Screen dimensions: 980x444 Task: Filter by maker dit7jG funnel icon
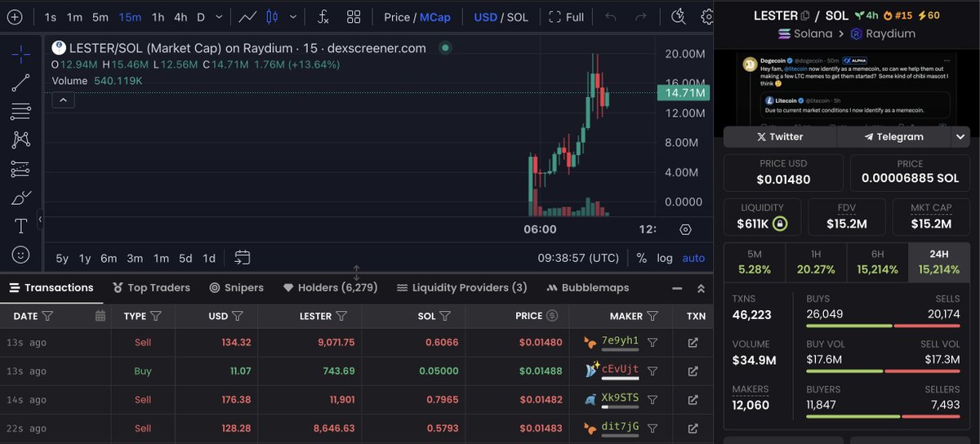653,427
